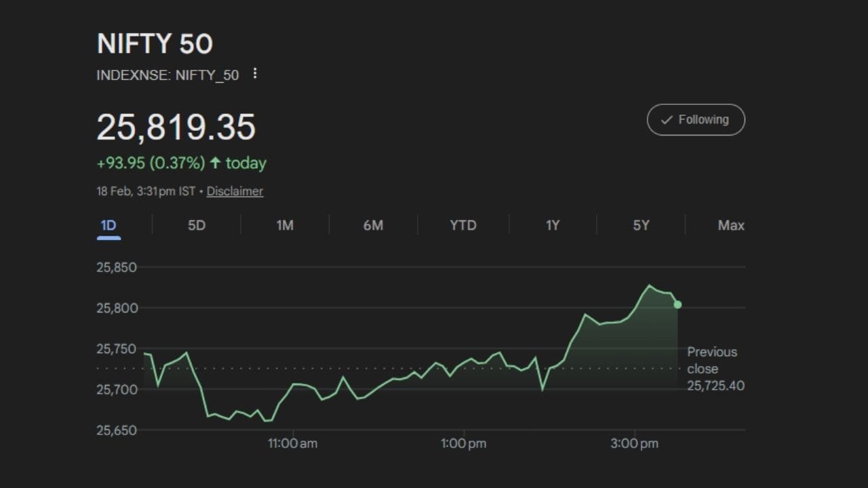
Task: Open the three-dot more options menu
Action: 255,74
